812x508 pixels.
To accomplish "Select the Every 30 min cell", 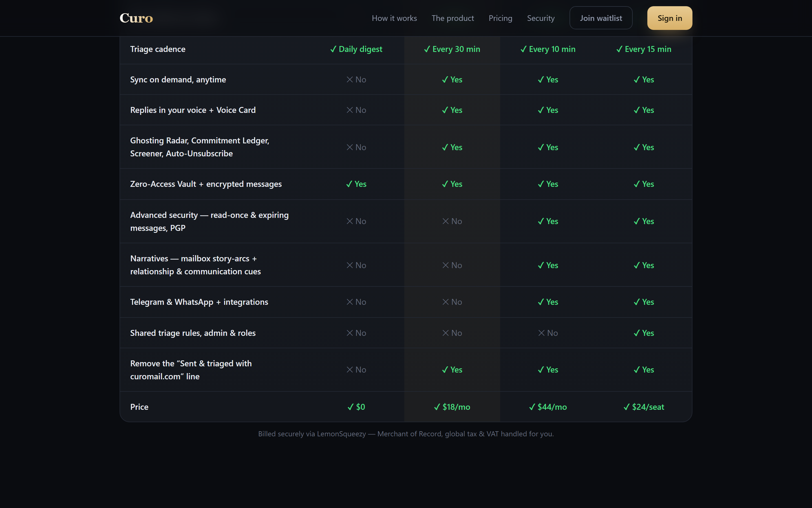I will 452,49.
